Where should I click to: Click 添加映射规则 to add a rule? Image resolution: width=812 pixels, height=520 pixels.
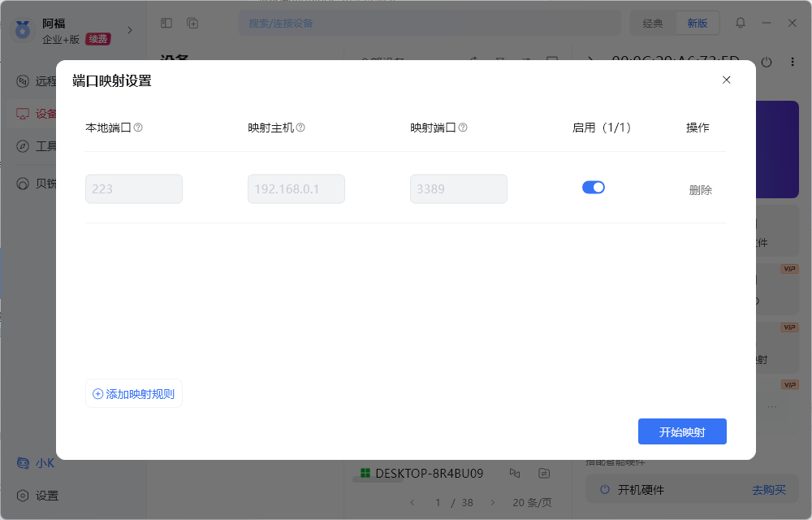coord(133,392)
